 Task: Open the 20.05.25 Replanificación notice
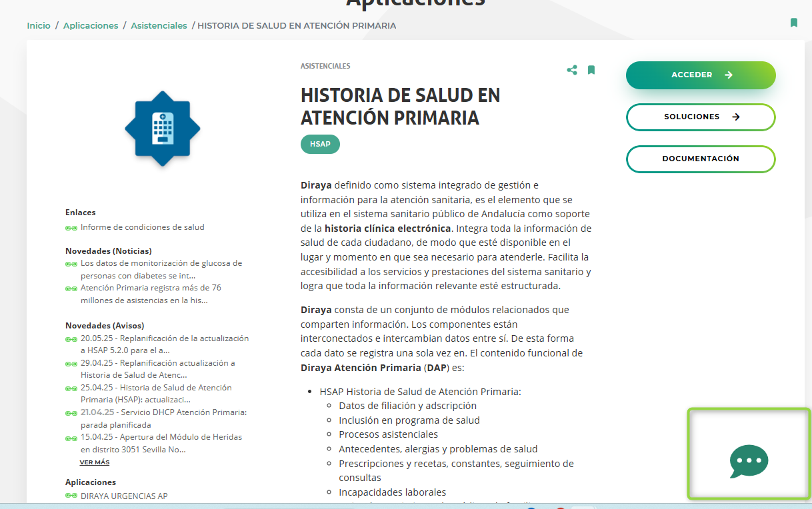coord(165,344)
